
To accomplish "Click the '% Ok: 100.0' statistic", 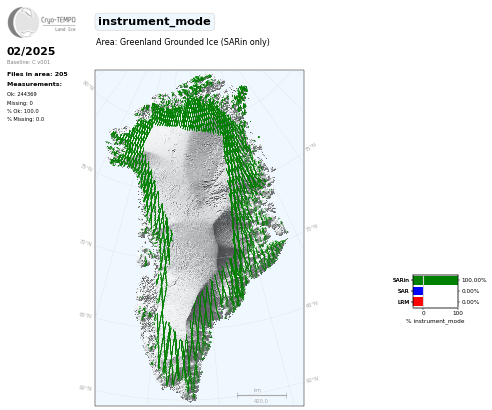I will [23, 111].
